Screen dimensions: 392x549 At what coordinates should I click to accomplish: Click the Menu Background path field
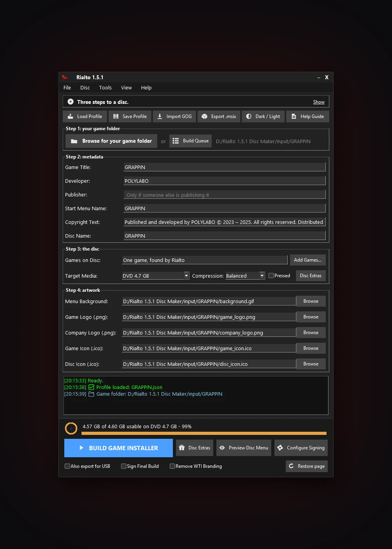(x=209, y=301)
